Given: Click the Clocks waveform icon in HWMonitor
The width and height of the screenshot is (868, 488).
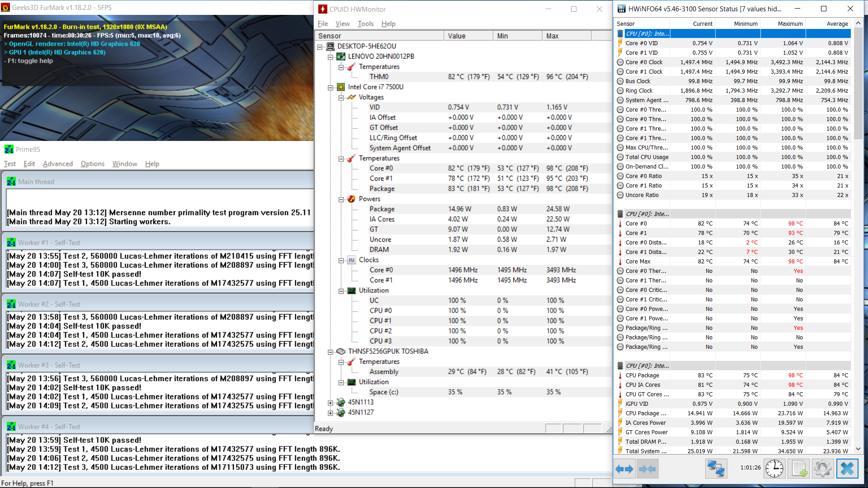Looking at the screenshot, I should pos(352,260).
